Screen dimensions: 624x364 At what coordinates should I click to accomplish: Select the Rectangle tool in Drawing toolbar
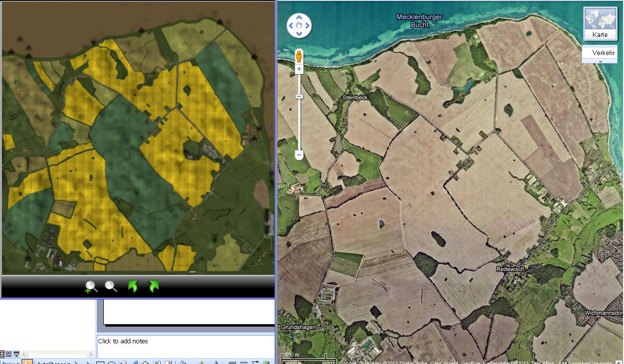coord(100,363)
